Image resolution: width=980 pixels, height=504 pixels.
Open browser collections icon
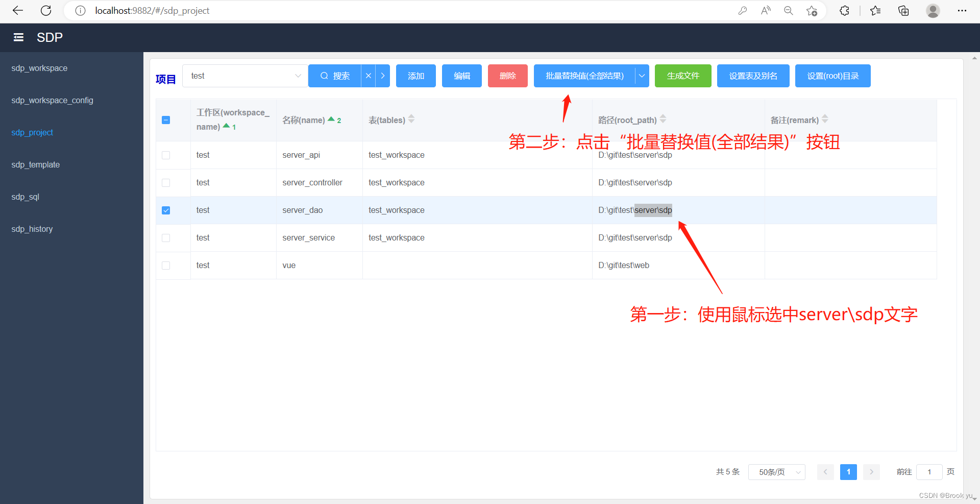903,11
